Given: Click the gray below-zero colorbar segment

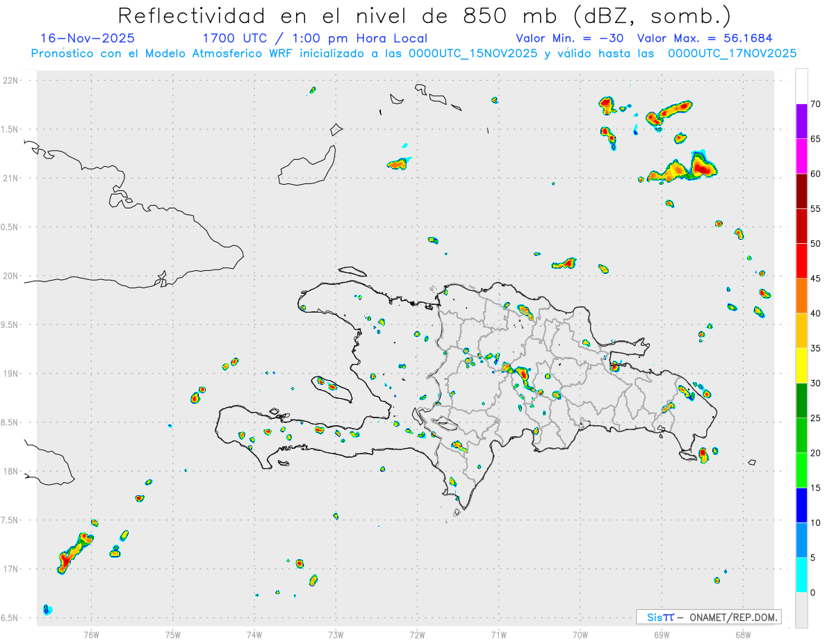Looking at the screenshot, I should (x=801, y=610).
